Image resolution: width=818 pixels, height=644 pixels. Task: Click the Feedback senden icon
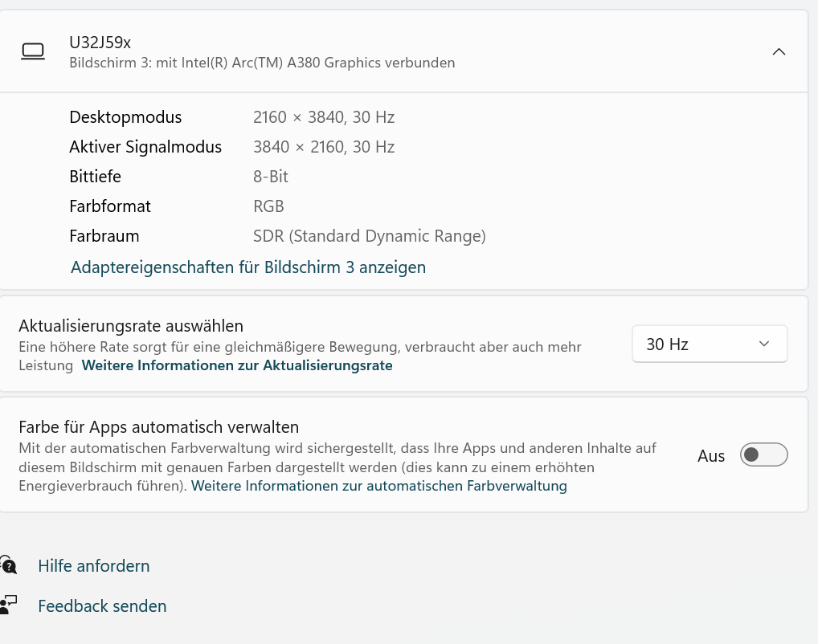8,605
